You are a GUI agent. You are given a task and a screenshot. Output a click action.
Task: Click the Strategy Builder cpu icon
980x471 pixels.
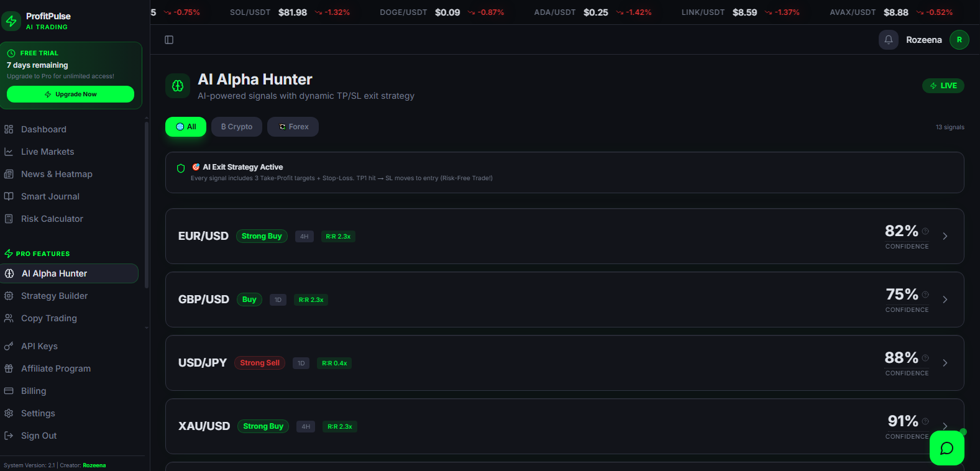pyautogui.click(x=9, y=296)
